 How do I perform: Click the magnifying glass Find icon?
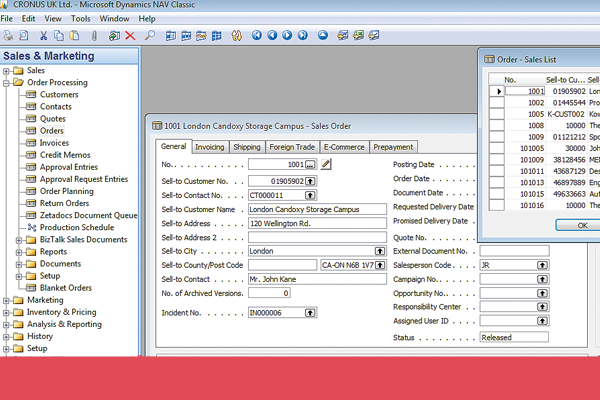[150, 36]
